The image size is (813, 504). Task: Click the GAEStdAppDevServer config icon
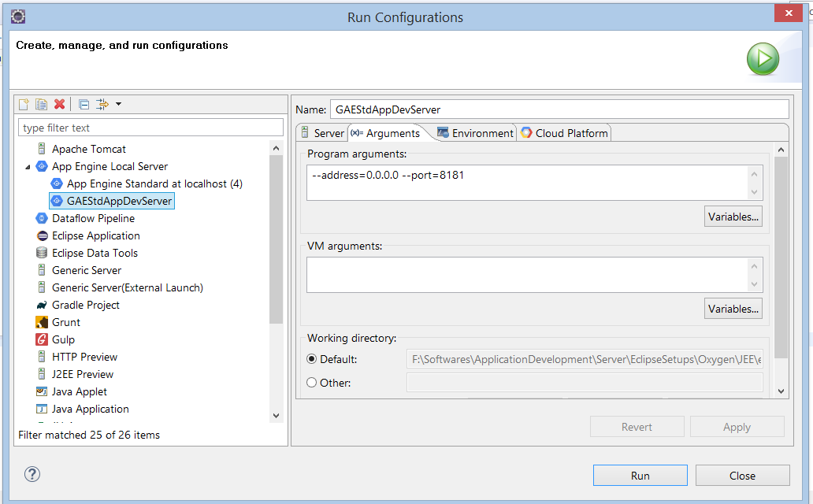pyautogui.click(x=57, y=201)
